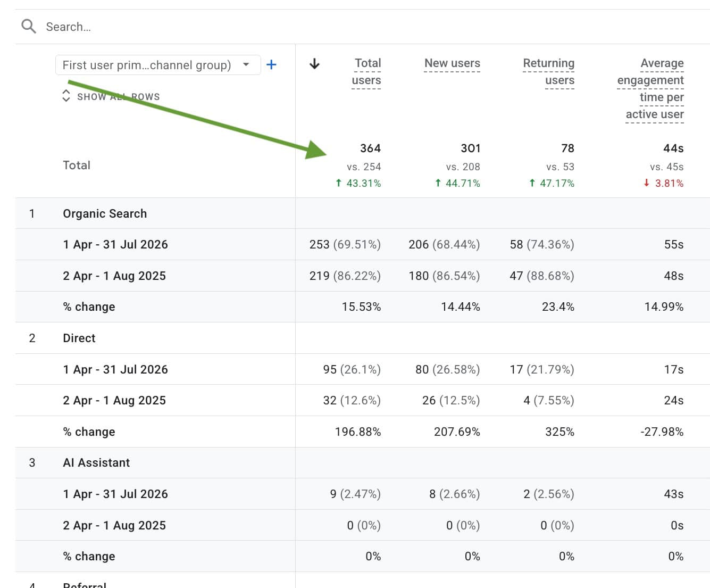This screenshot has width=710, height=588.
Task: Click the 15.53% change value for Organic Search
Action: (x=361, y=307)
